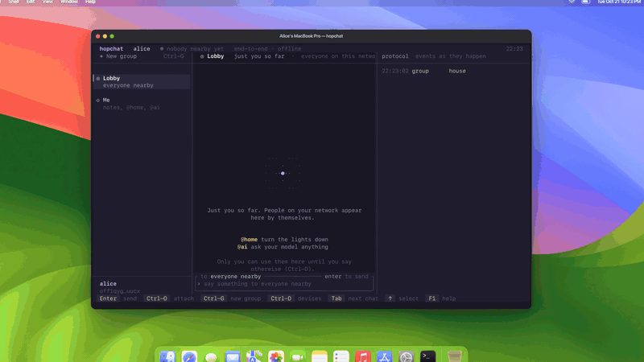Viewport: 644px width, 362px height.
Task: Click the Lobby icon in chat header
Action: tap(202, 56)
